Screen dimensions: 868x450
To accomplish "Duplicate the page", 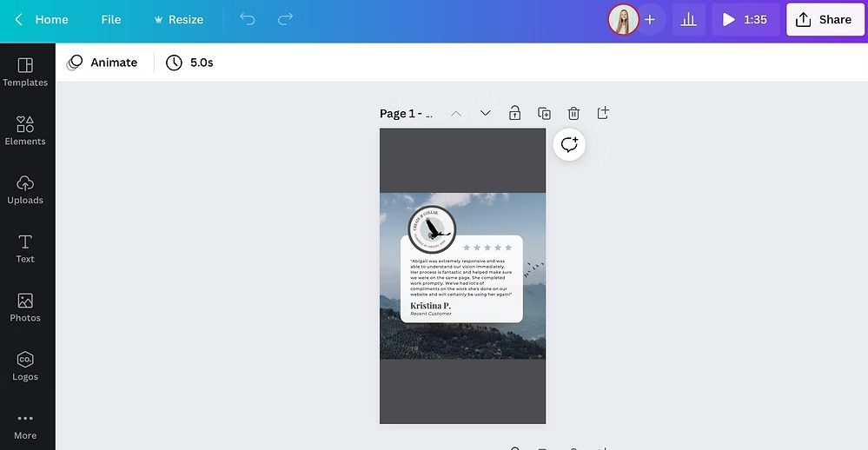I will 544,113.
